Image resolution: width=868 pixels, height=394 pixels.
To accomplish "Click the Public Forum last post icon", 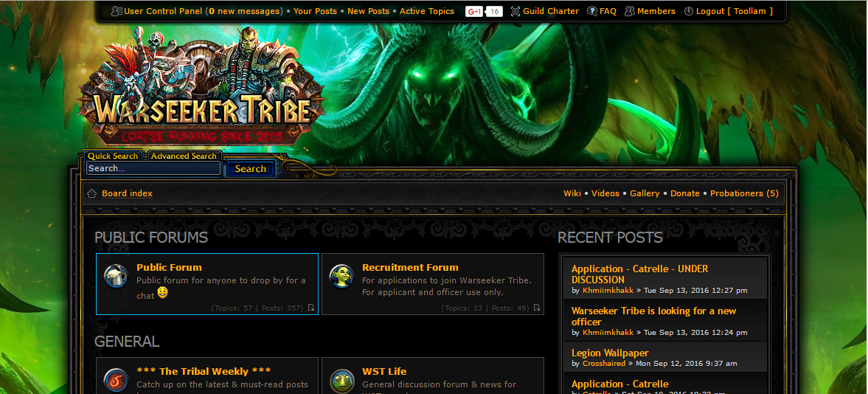I will 311,308.
